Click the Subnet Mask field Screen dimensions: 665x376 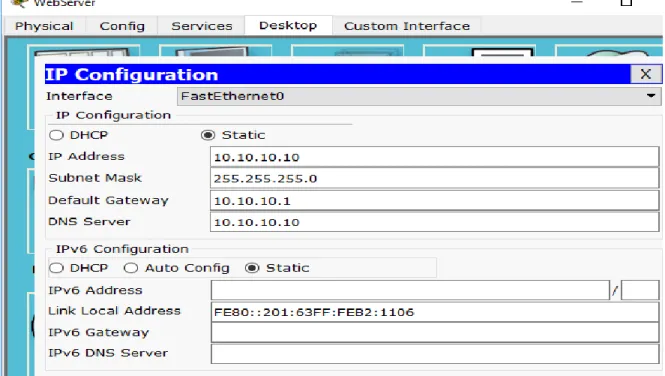[434, 178]
